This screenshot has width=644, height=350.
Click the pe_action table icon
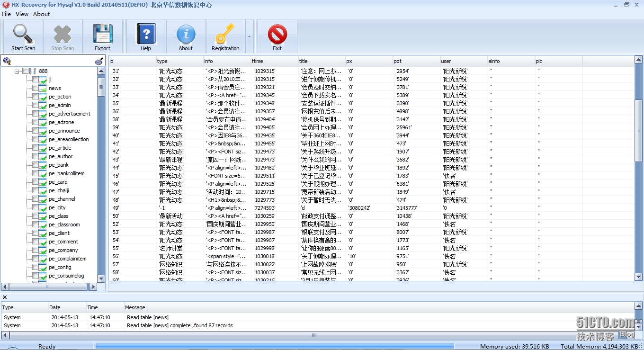coord(43,97)
